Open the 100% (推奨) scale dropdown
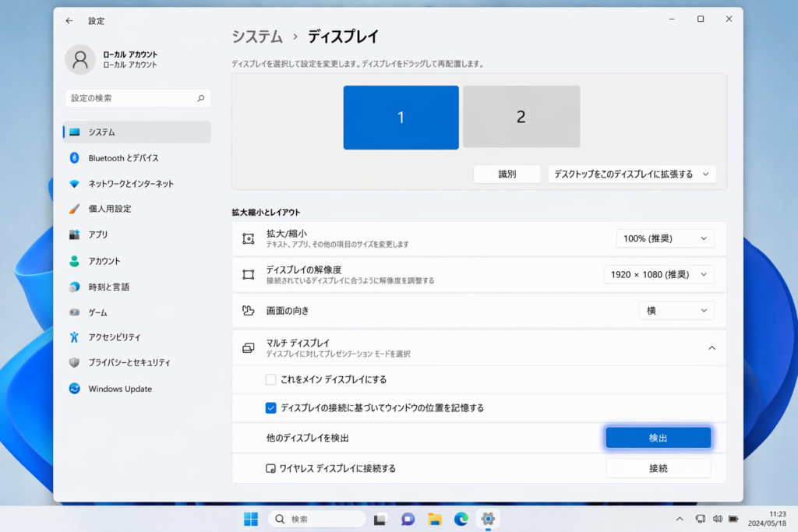The image size is (798, 532). pos(666,238)
